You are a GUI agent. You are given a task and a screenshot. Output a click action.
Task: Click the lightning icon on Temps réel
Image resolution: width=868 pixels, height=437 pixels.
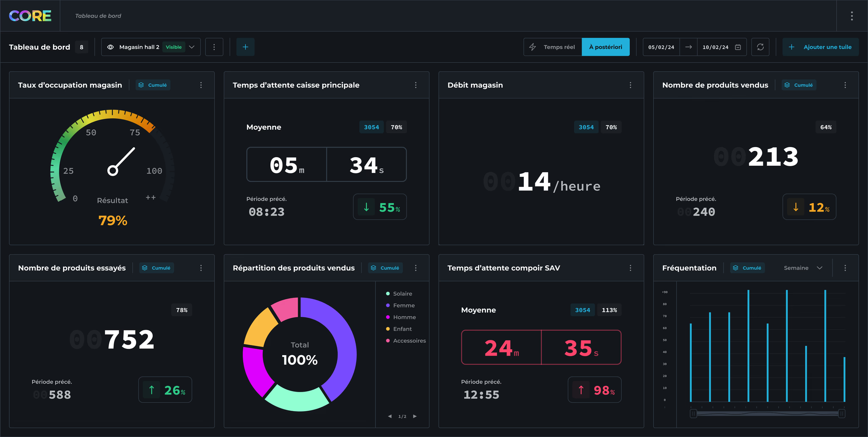[532, 47]
